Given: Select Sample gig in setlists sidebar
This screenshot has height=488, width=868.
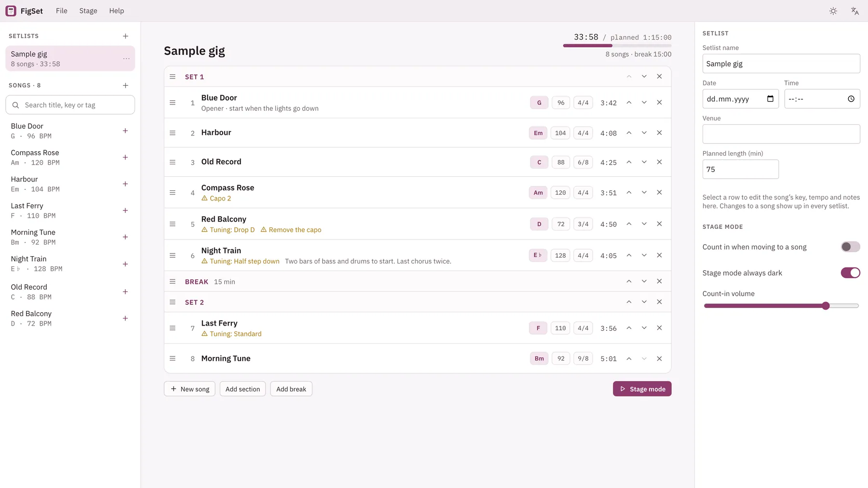Looking at the screenshot, I should 70,58.
